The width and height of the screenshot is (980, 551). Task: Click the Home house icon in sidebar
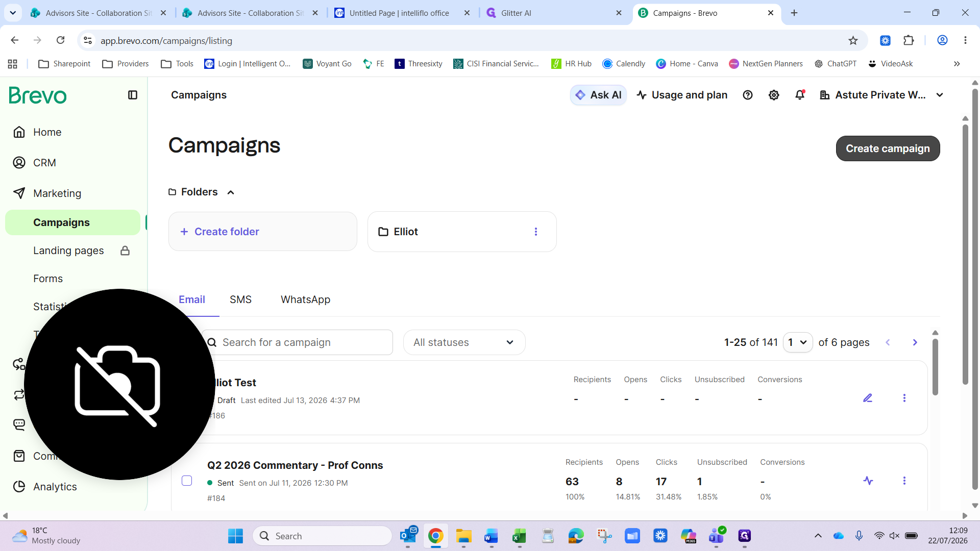tap(19, 133)
